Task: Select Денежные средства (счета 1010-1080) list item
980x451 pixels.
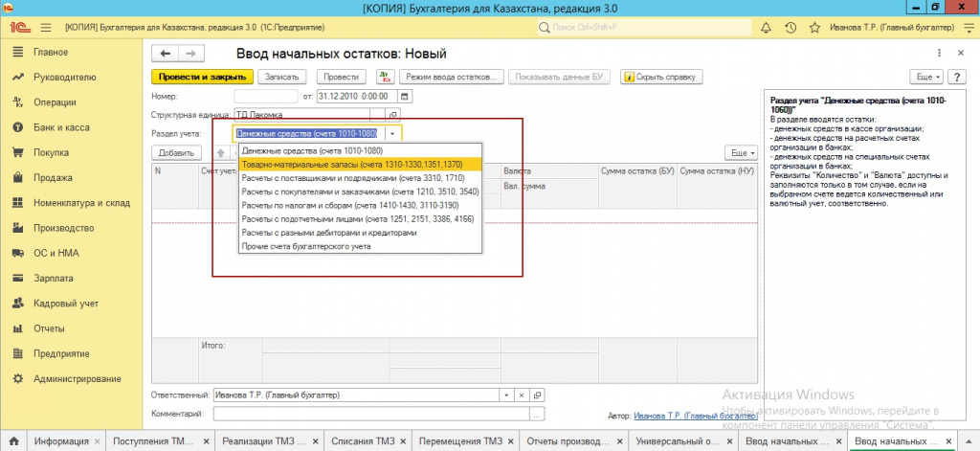Action: (360, 150)
